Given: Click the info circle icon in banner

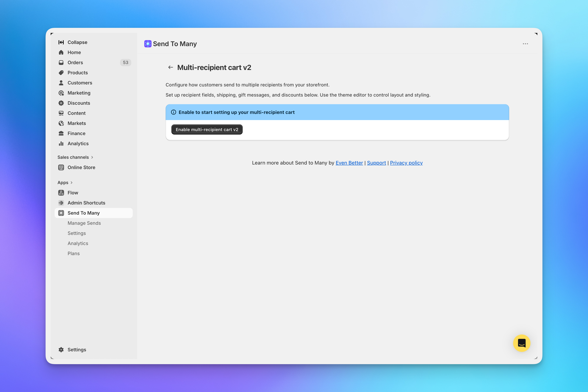Looking at the screenshot, I should coord(174,112).
